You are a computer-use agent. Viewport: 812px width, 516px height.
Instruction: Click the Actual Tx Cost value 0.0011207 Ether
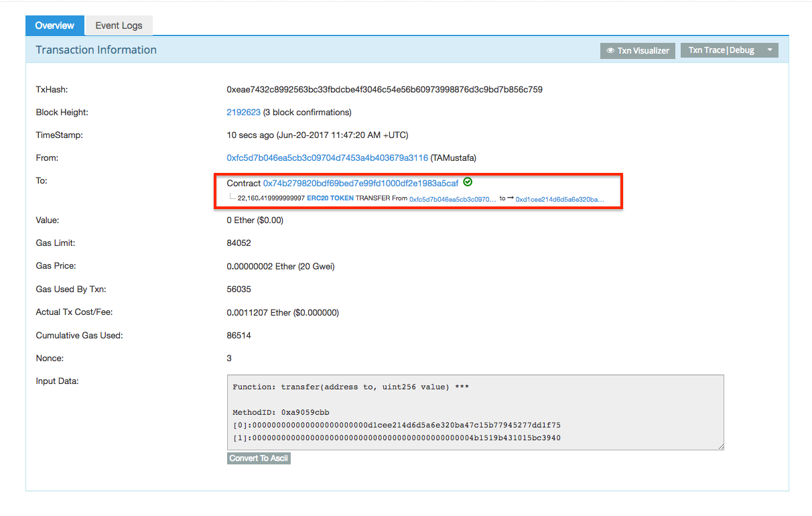click(x=283, y=312)
